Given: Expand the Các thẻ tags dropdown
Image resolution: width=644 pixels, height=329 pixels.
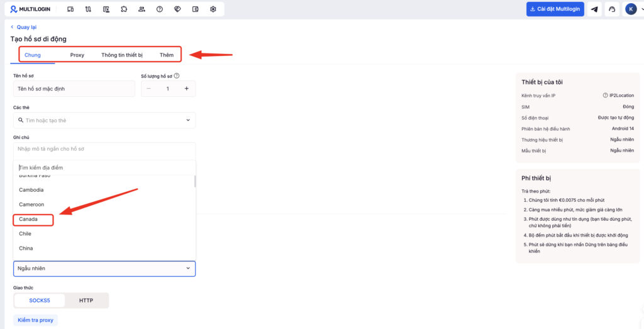Looking at the screenshot, I should pyautogui.click(x=187, y=120).
